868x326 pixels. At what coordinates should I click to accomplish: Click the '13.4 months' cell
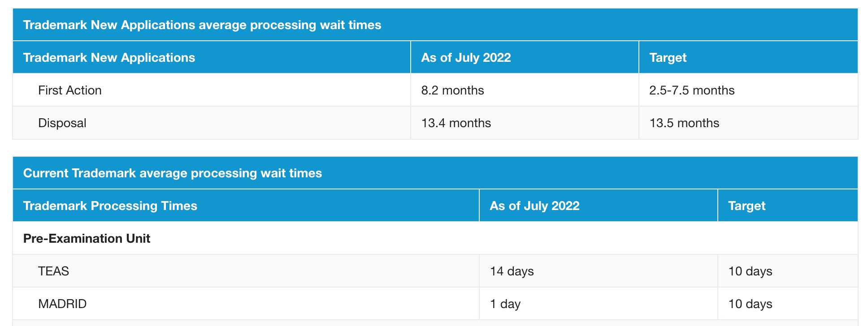(456, 123)
